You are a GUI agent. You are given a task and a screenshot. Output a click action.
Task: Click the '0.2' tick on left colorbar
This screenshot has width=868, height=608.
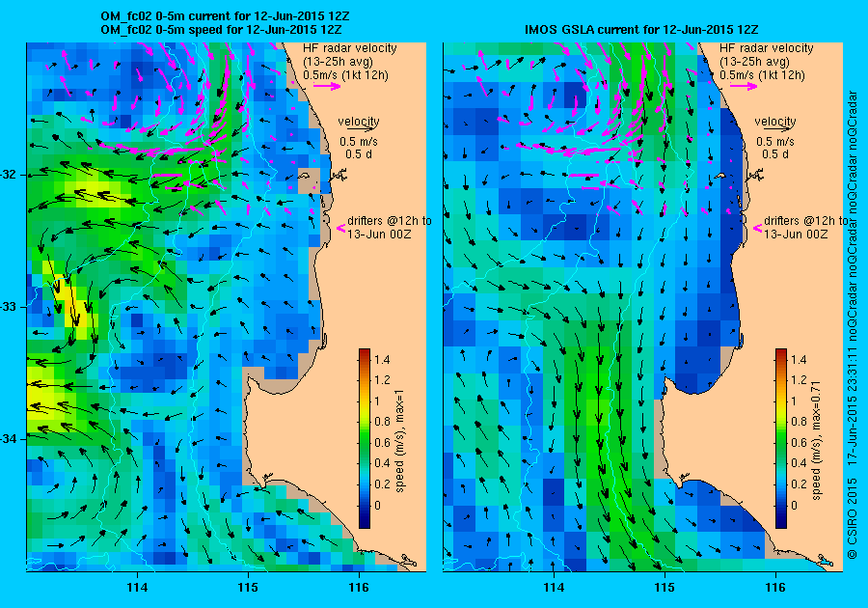tap(382, 484)
